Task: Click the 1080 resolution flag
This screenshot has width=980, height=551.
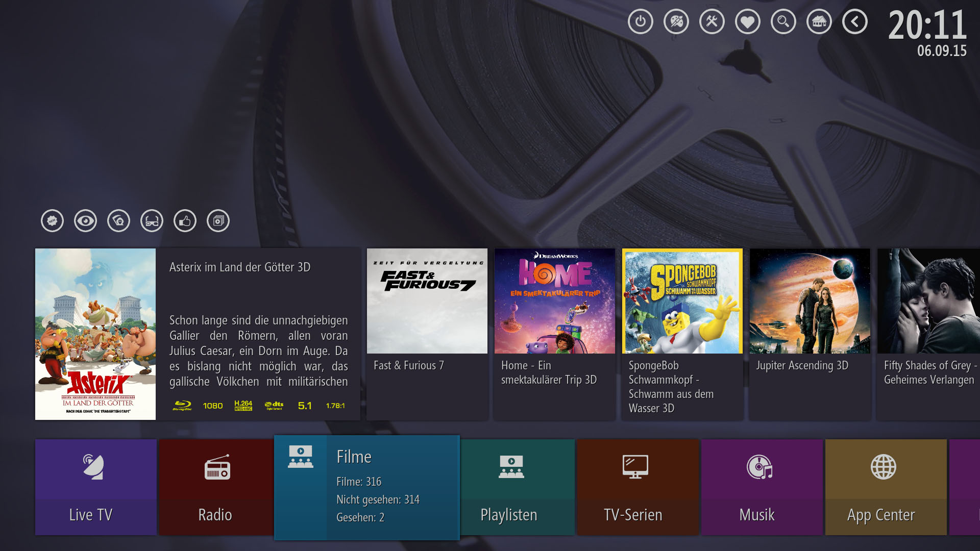Action: click(213, 406)
